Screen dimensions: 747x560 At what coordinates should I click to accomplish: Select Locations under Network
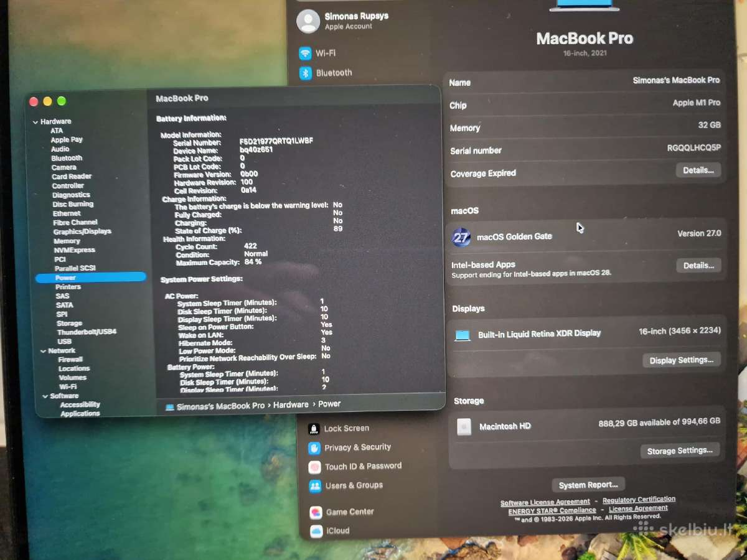click(74, 368)
